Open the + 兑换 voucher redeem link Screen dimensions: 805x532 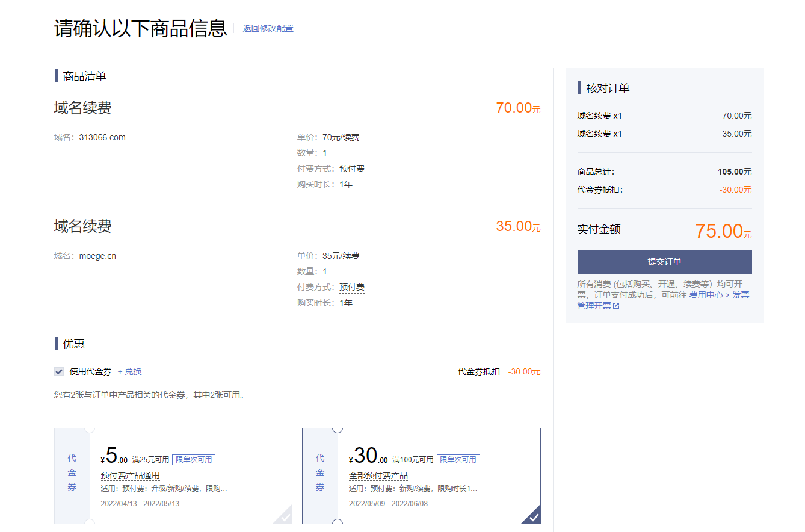[x=130, y=371]
